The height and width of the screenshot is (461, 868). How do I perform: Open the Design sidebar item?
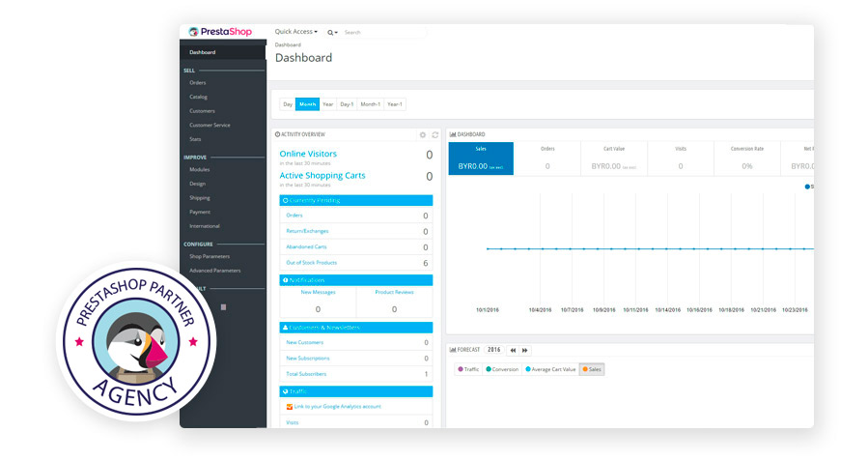[x=198, y=184]
